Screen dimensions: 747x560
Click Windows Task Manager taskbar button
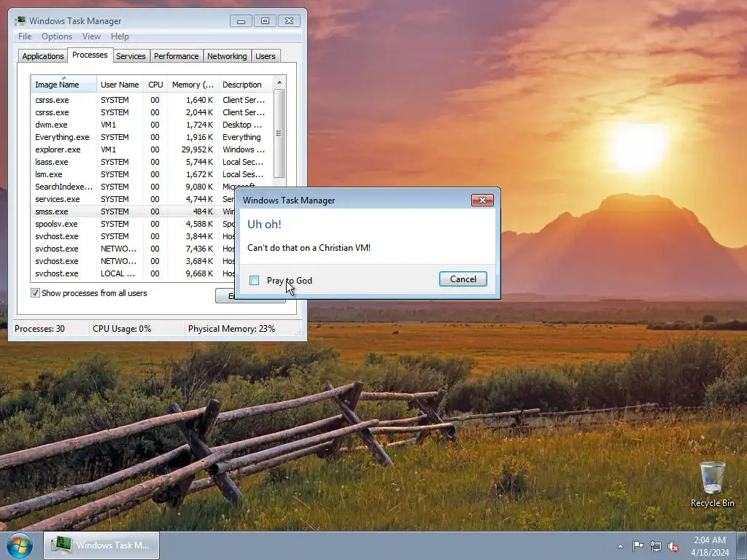pyautogui.click(x=101, y=545)
